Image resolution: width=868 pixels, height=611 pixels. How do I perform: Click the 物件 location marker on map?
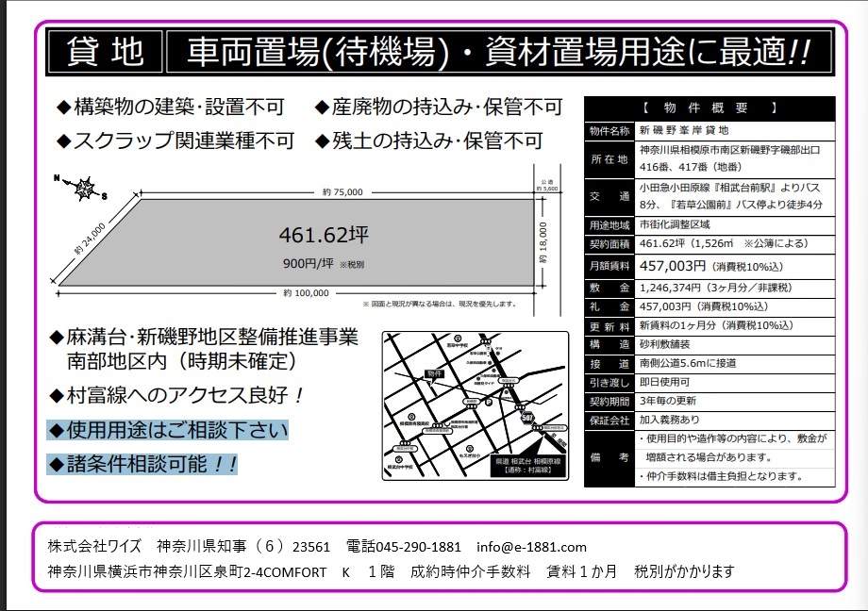coord(434,373)
